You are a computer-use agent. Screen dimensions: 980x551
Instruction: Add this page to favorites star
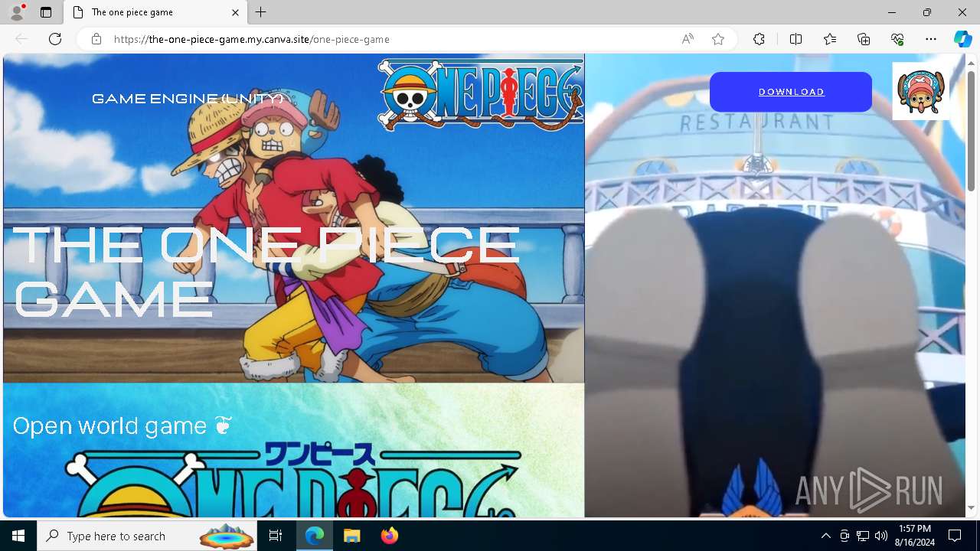click(718, 39)
